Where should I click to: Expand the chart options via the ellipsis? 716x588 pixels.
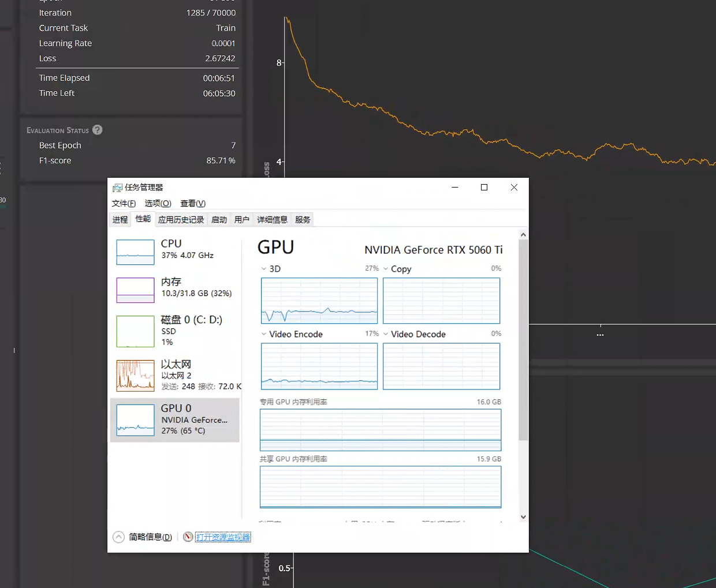point(599,334)
